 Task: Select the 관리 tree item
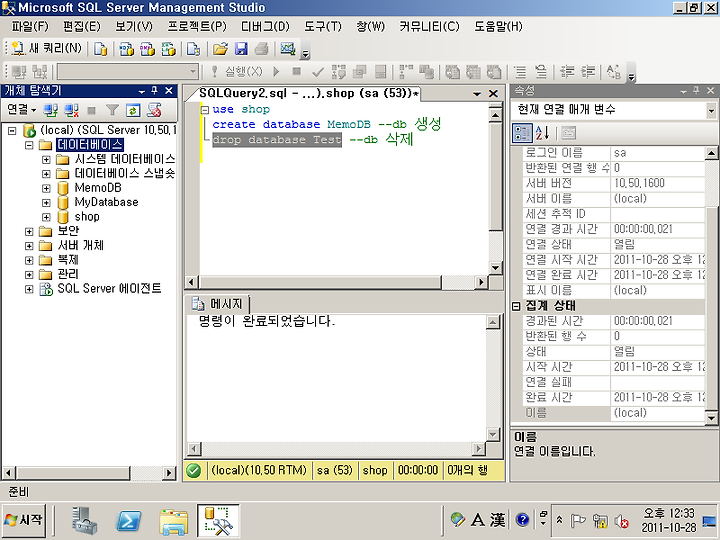click(68, 275)
